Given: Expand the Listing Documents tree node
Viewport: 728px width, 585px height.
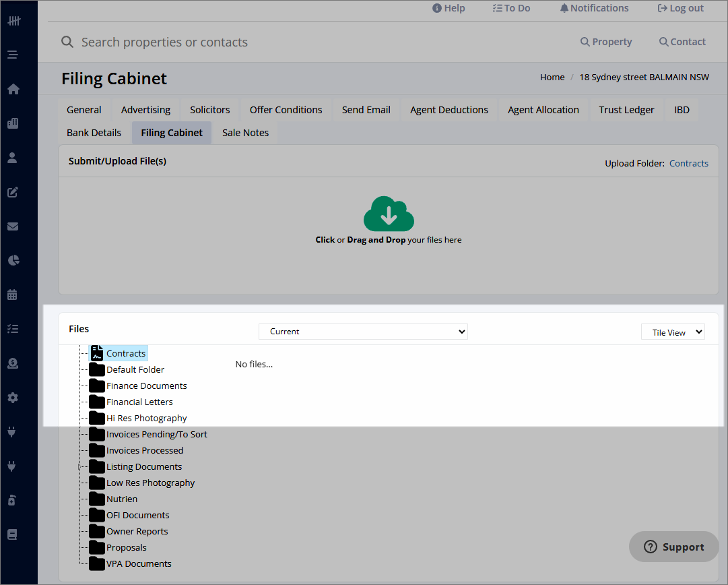Looking at the screenshot, I should point(80,466).
